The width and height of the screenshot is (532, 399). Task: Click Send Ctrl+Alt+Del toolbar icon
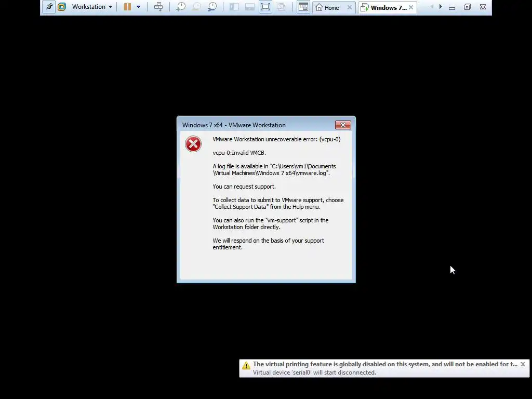click(158, 7)
